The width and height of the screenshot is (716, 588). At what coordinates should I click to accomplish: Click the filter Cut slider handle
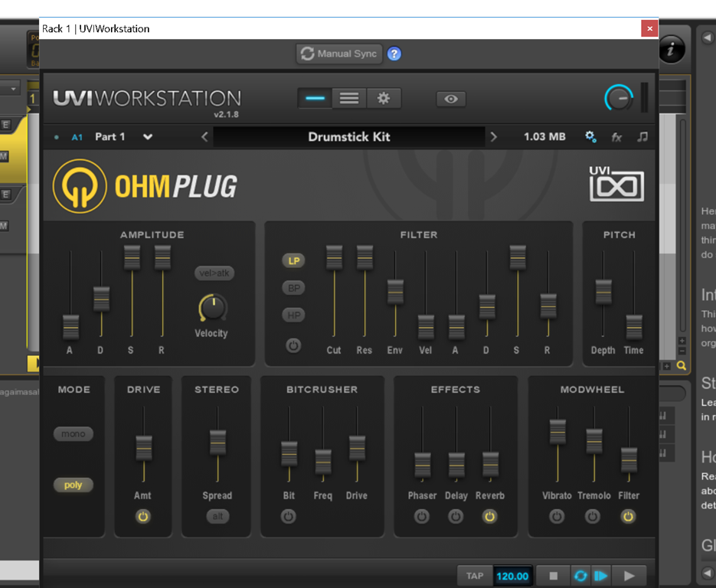334,257
